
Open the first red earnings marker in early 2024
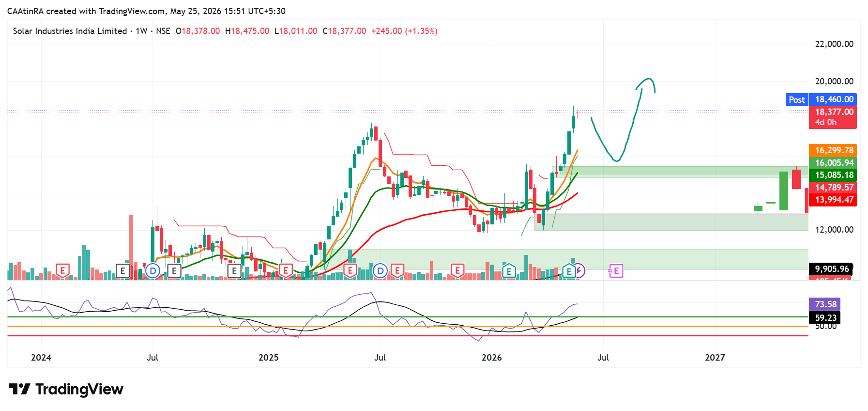[62, 270]
